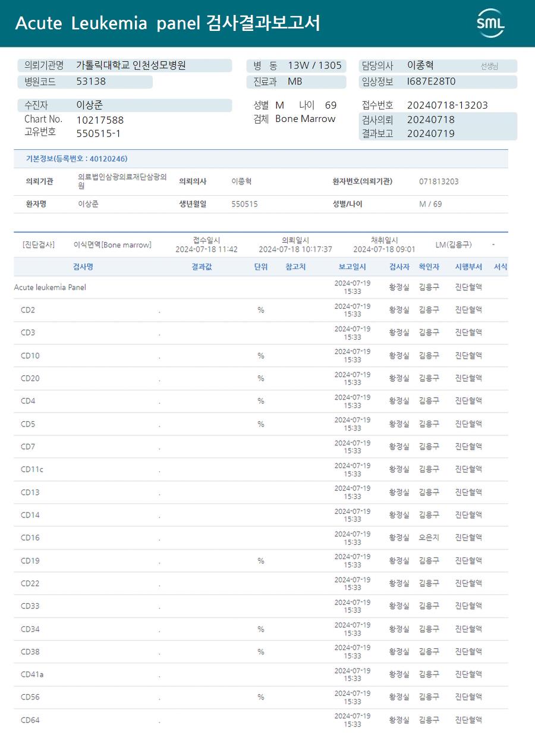Click 시행부서 '진단혈액' in CD64 row
The width and height of the screenshot is (535, 756).
pos(468,720)
